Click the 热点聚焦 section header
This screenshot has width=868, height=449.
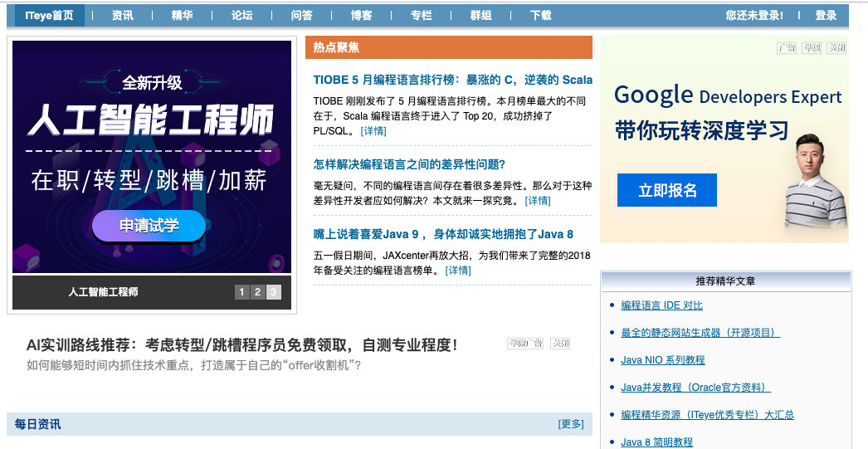tap(449, 47)
